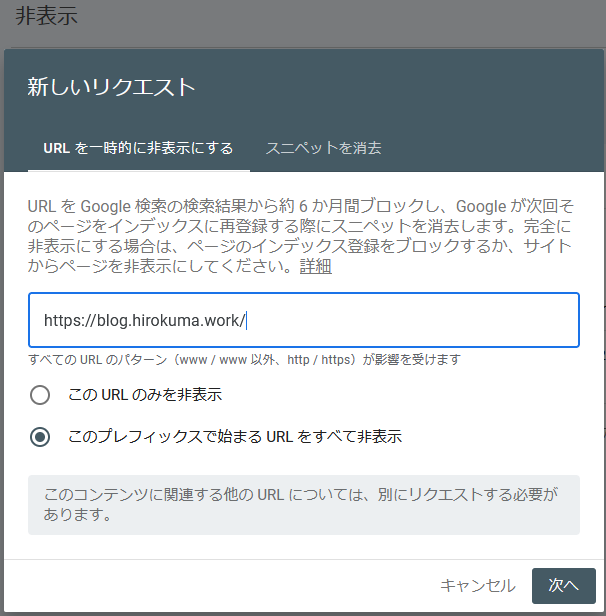Open the スニペットを消去 tab
Image resolution: width=606 pixels, height=616 pixels.
pyautogui.click(x=324, y=148)
